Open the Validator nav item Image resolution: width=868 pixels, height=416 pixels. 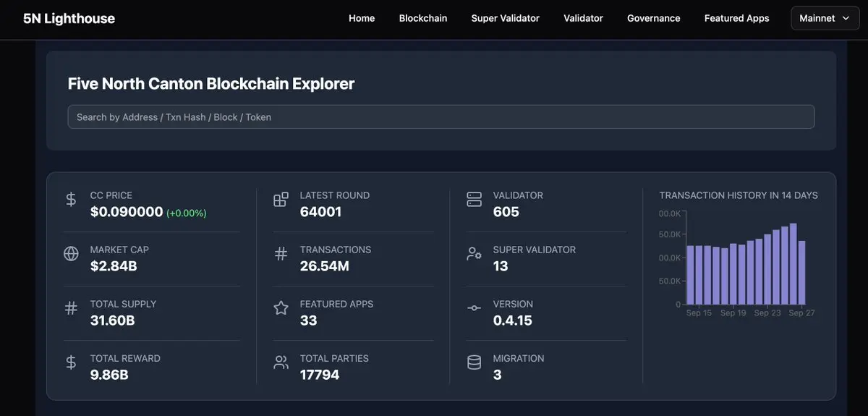(x=583, y=18)
